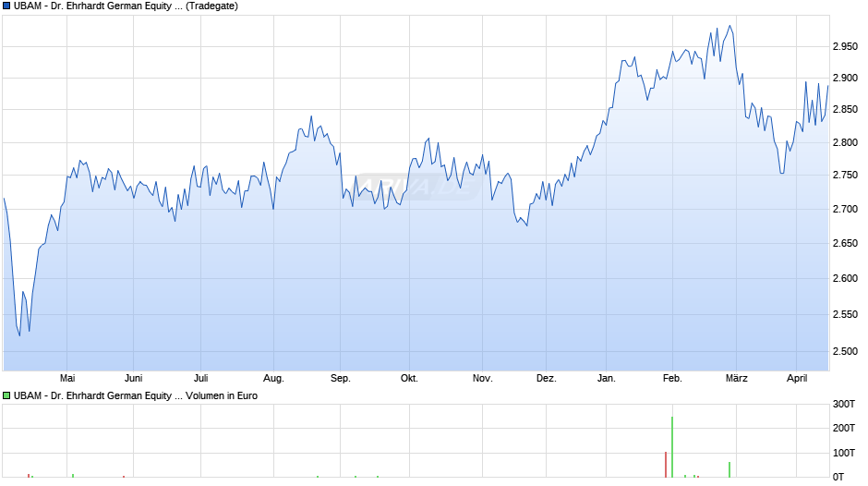868x486 pixels.
Task: Click the green volume bar near März
Action: 729,469
